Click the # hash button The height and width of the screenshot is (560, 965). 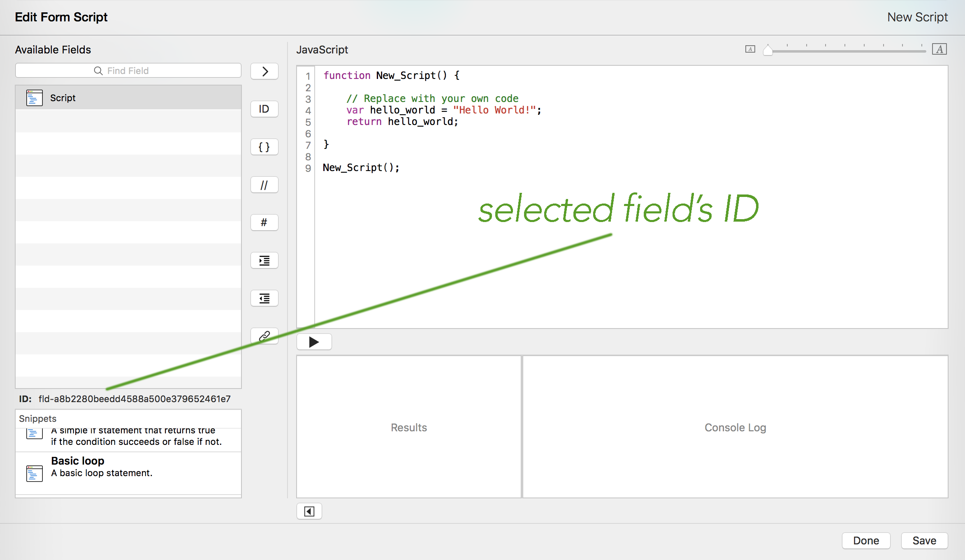(264, 222)
